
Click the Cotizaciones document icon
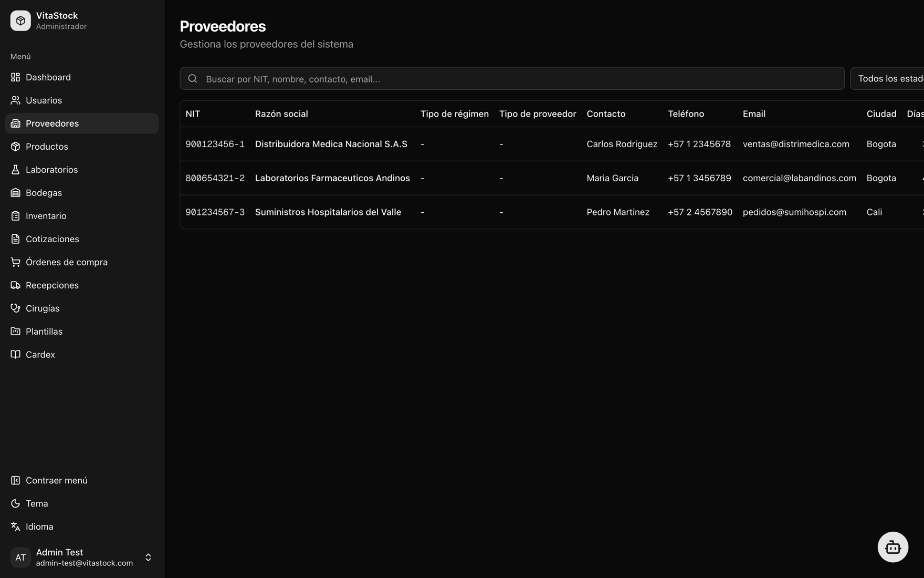pos(15,239)
